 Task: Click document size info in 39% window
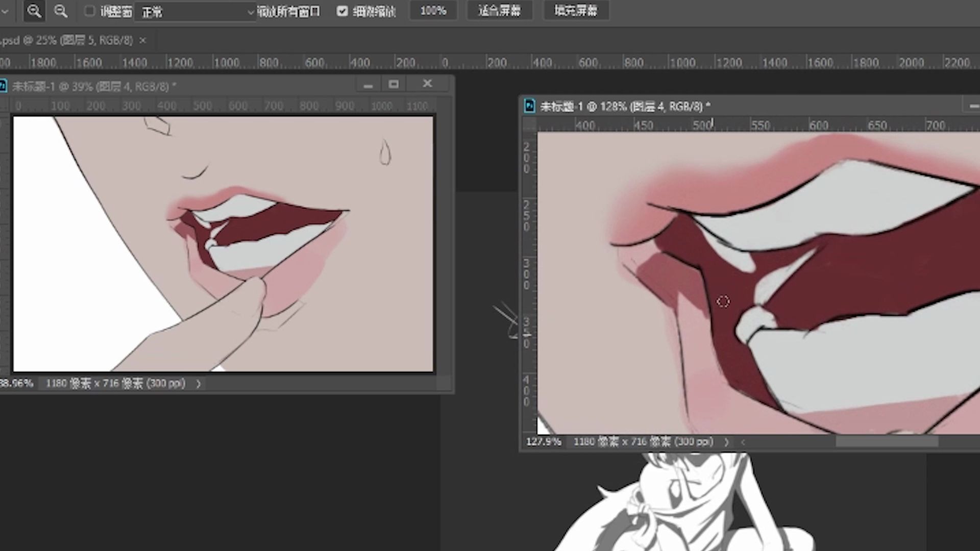pyautogui.click(x=115, y=383)
